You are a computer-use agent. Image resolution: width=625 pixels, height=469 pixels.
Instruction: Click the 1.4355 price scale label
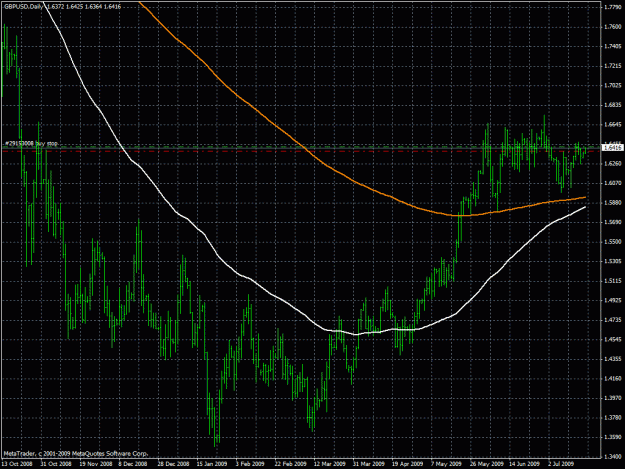click(613, 359)
